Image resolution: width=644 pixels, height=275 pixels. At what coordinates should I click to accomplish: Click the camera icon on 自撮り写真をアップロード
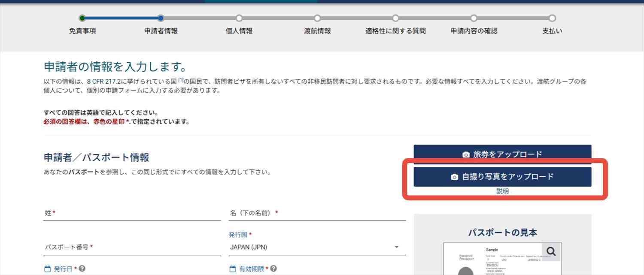point(454,177)
